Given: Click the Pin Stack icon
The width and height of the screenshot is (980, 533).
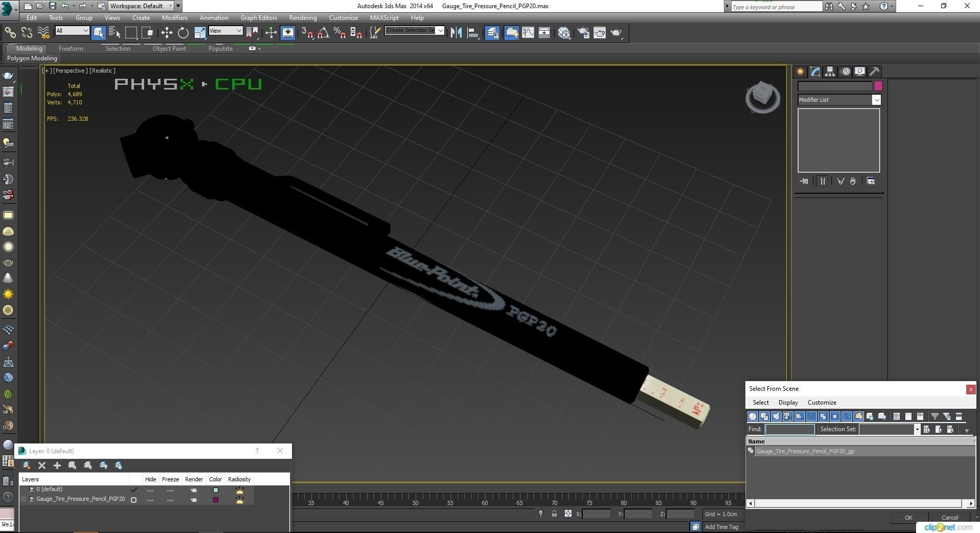Looking at the screenshot, I should click(x=804, y=181).
